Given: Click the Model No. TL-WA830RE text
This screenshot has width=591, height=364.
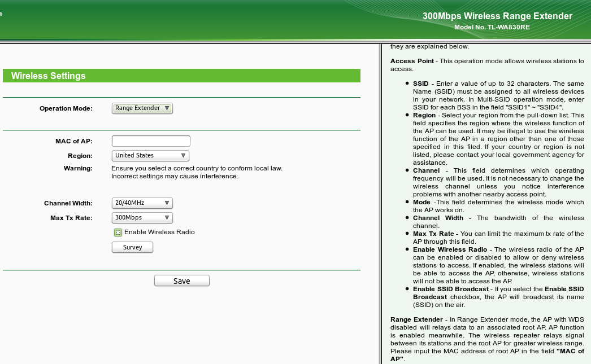Looking at the screenshot, I should (x=492, y=27).
